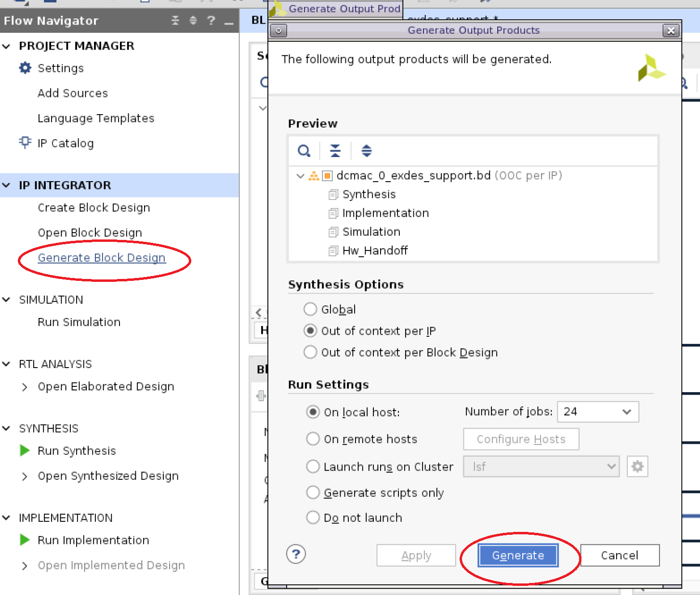The height and width of the screenshot is (595, 700).
Task: Collapse the IP INTEGRATOR section
Action: pyautogui.click(x=6, y=185)
